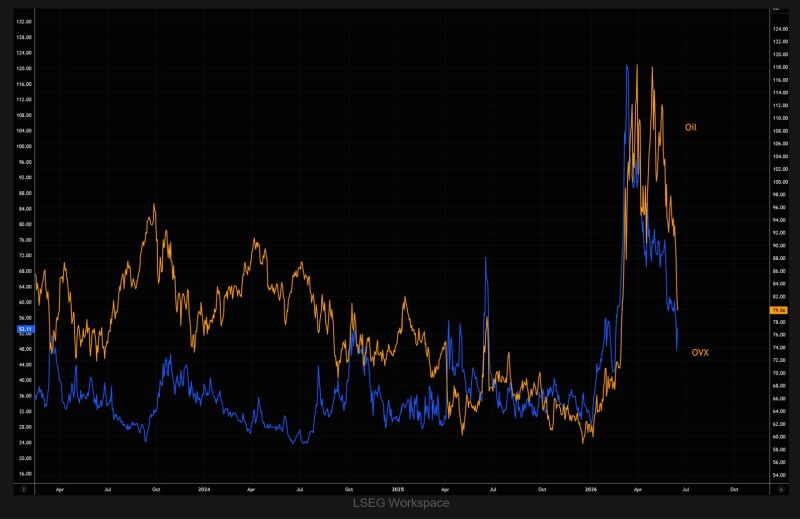Click the 58.00 axis value
The width and height of the screenshot is (800, 519).
(x=780, y=450)
